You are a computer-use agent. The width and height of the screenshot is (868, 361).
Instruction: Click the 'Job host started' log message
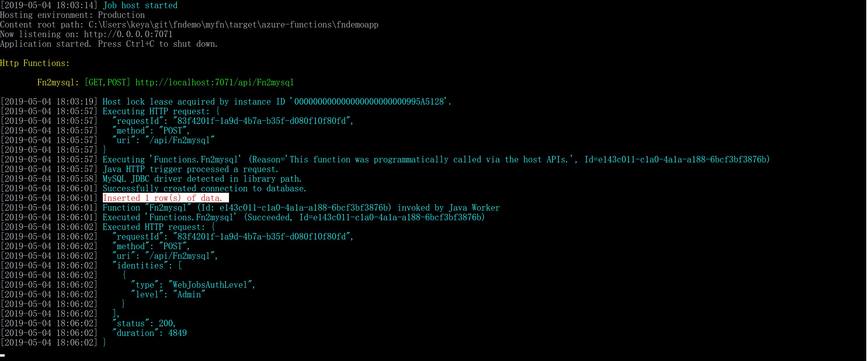(140, 5)
